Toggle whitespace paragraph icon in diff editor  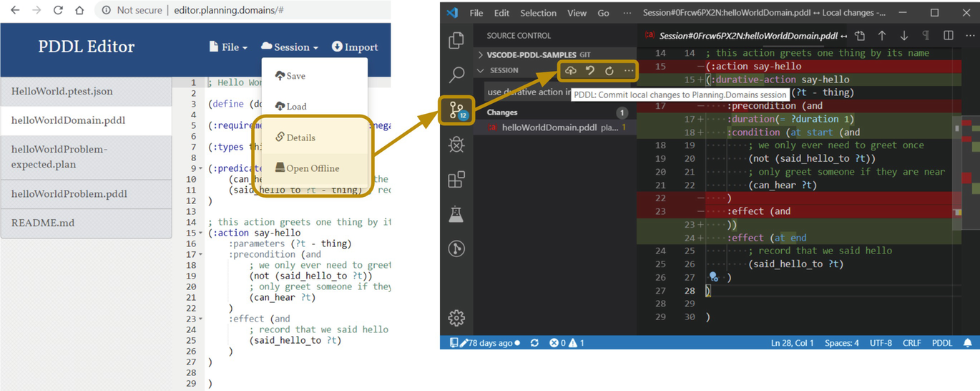(926, 36)
